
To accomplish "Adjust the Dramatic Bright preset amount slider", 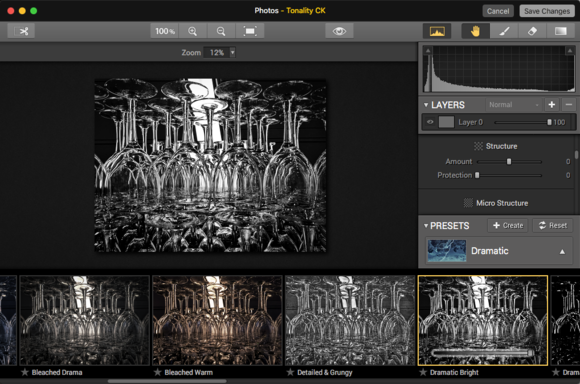I will click(483, 353).
